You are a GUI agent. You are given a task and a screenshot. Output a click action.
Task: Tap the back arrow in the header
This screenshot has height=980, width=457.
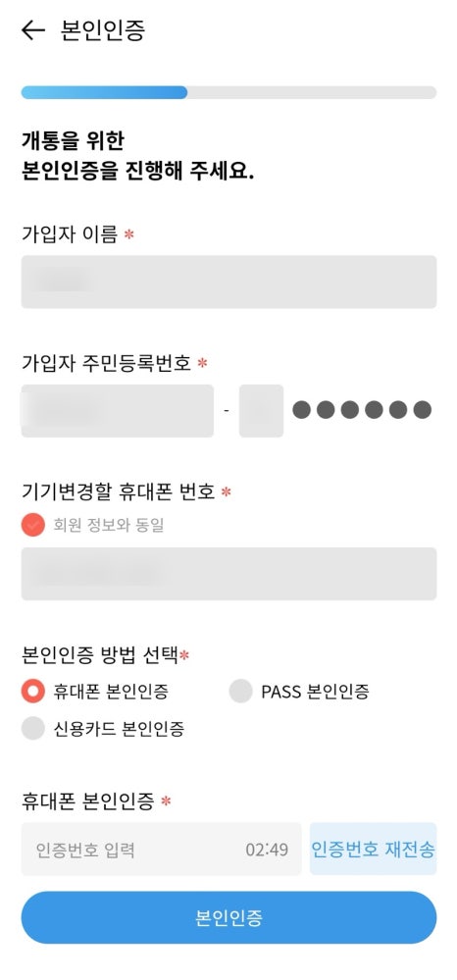tap(32, 30)
